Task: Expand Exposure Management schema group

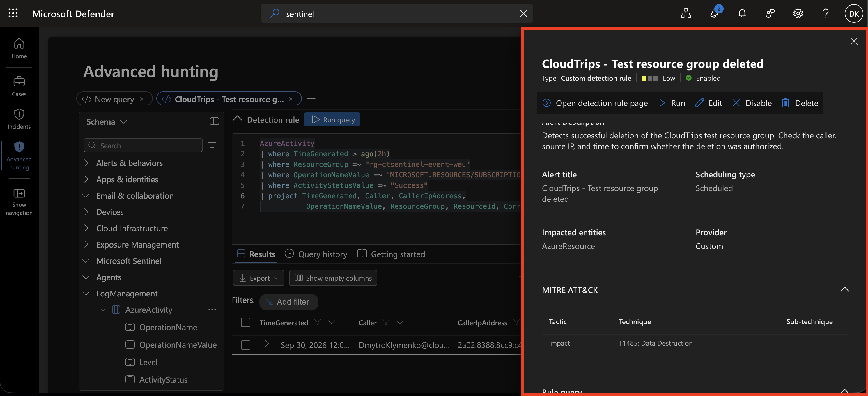Action: [x=86, y=245]
